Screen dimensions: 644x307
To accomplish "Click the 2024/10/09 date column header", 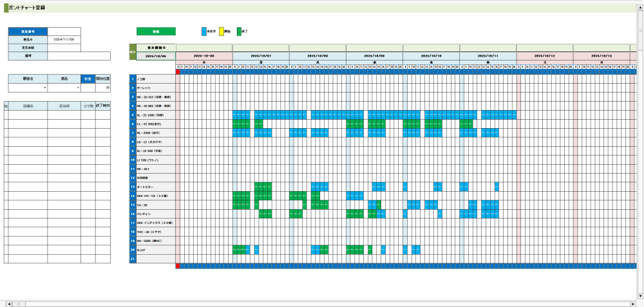I will pyautogui.click(x=374, y=56).
